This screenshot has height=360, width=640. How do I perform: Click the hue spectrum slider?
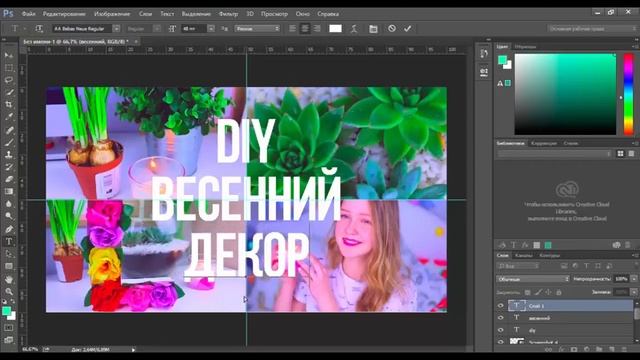[629, 94]
